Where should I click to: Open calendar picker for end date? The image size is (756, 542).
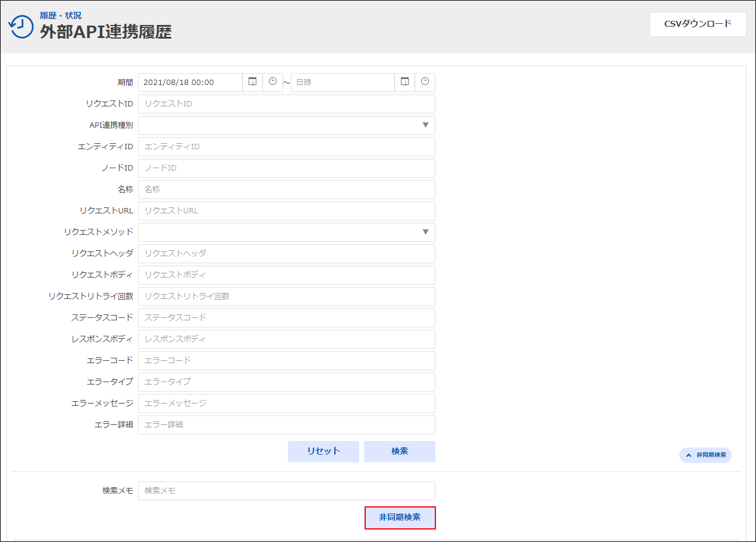pos(404,83)
